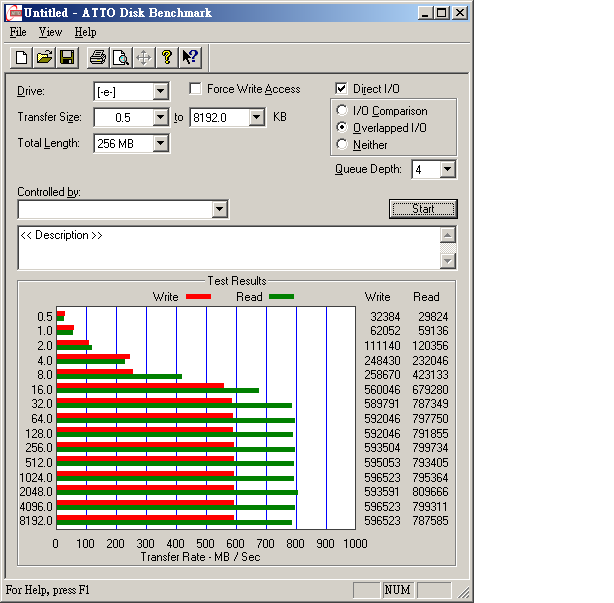Click the ATTO application icon in title bar
This screenshot has height=603, width=614.
pos(14,13)
